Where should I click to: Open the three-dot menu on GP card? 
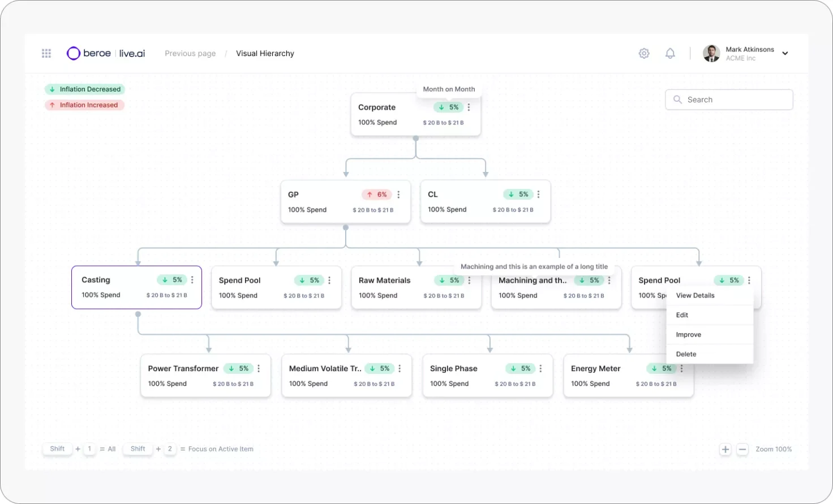(x=398, y=195)
